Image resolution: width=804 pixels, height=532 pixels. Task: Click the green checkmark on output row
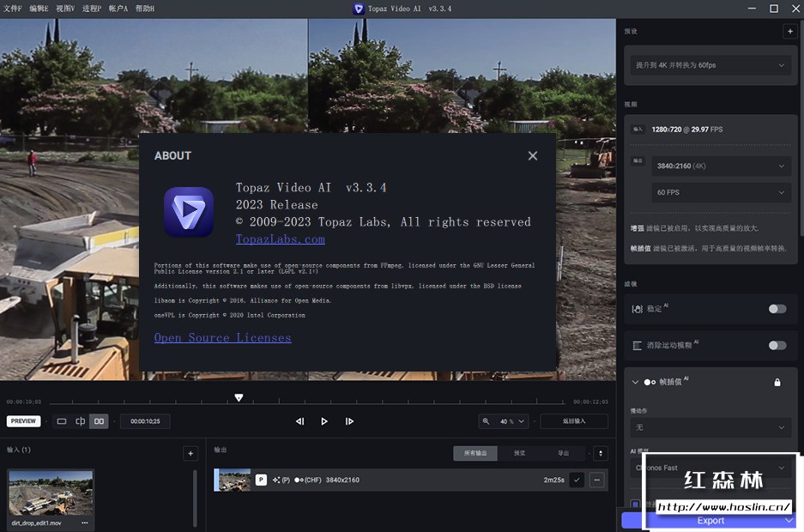[577, 481]
